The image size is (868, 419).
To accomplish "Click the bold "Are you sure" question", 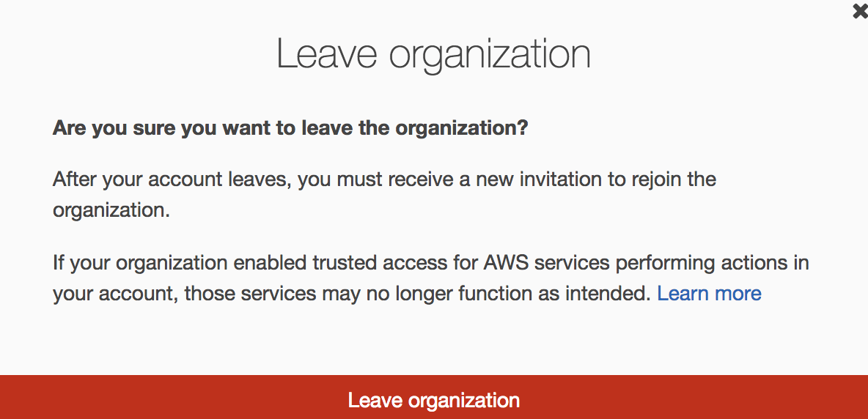I will pos(290,128).
